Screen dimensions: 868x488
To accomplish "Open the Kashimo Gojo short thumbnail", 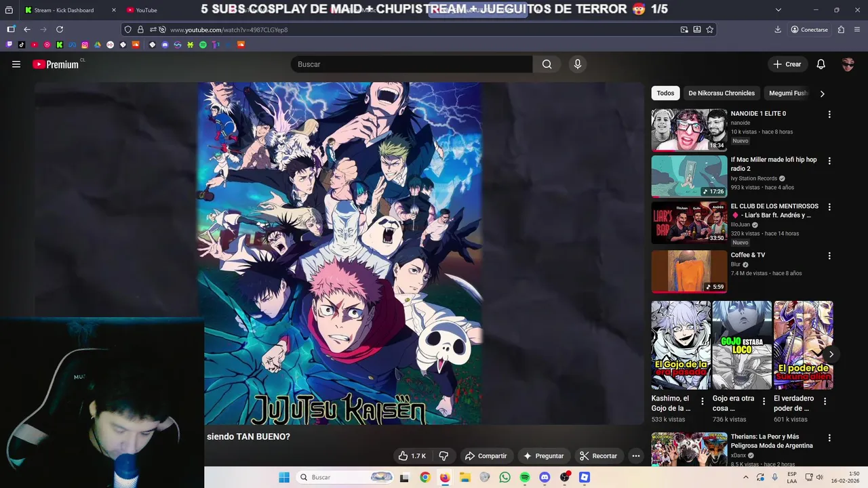I will pos(681,345).
